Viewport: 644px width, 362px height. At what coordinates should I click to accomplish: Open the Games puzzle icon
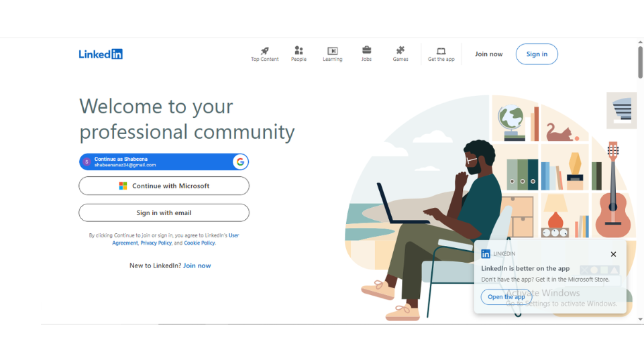point(400,51)
